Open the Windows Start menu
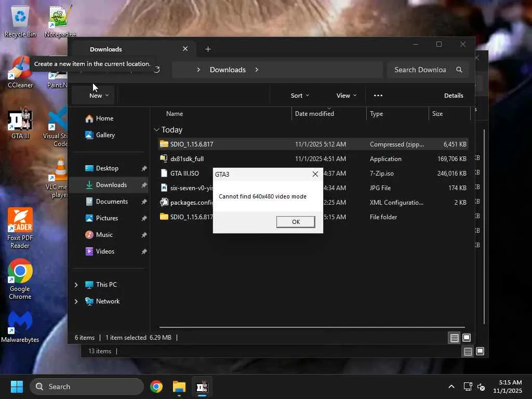 tap(17, 387)
